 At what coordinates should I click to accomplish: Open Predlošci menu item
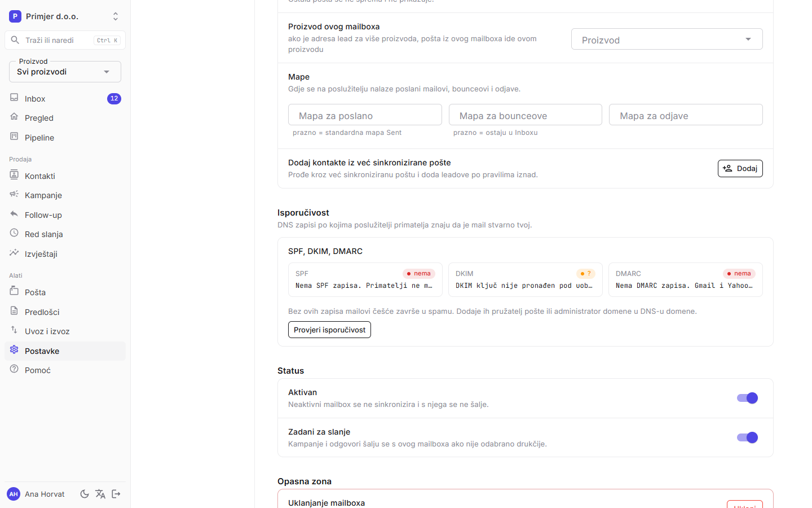tap(65, 312)
